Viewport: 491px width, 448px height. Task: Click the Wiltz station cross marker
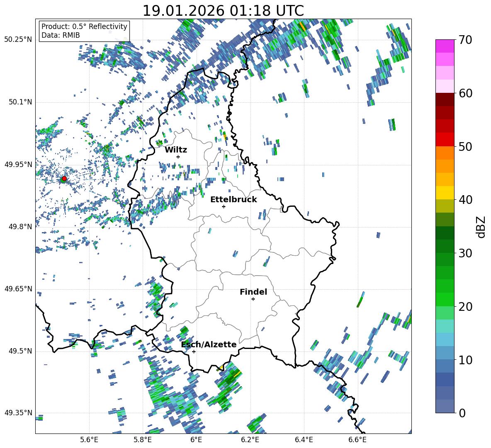click(178, 157)
